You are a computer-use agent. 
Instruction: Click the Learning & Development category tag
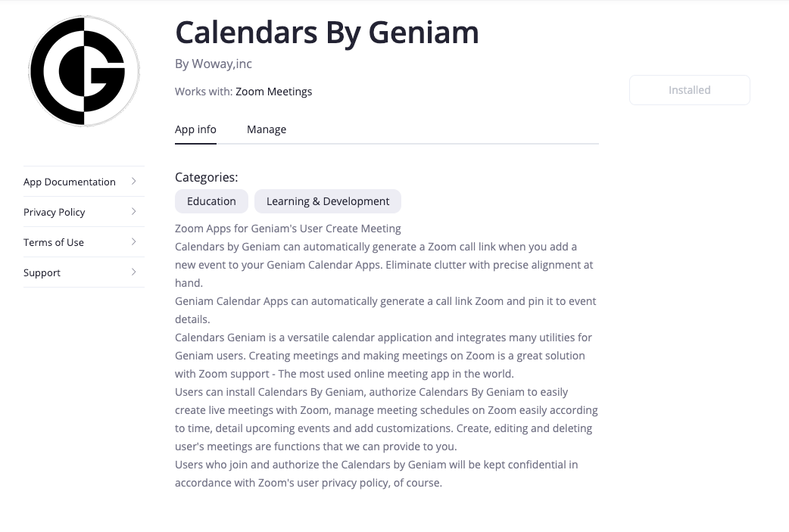pyautogui.click(x=328, y=201)
